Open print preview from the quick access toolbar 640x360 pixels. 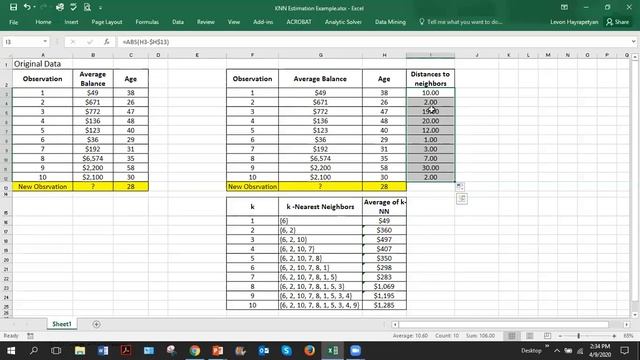point(87,7)
